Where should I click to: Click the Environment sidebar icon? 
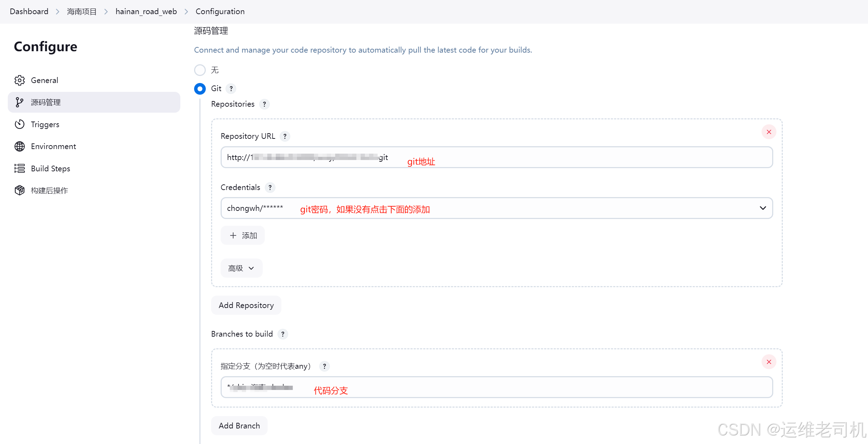coord(20,146)
